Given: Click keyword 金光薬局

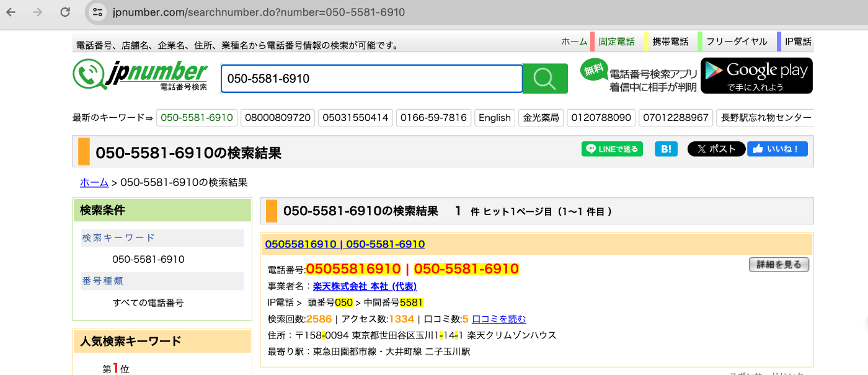Looking at the screenshot, I should [541, 118].
